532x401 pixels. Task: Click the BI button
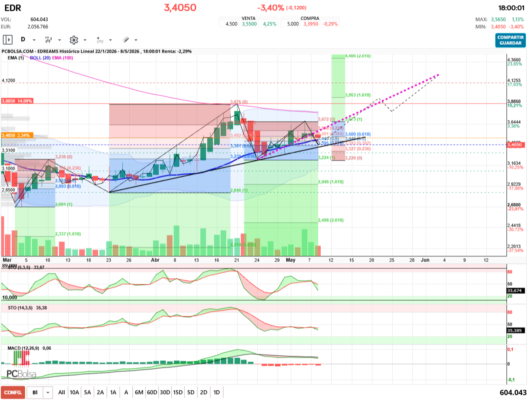tap(35, 393)
